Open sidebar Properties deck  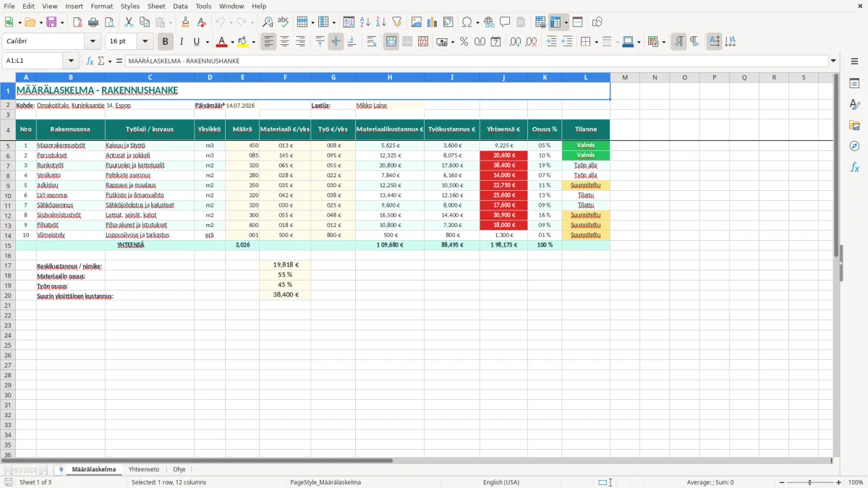[x=854, y=84]
